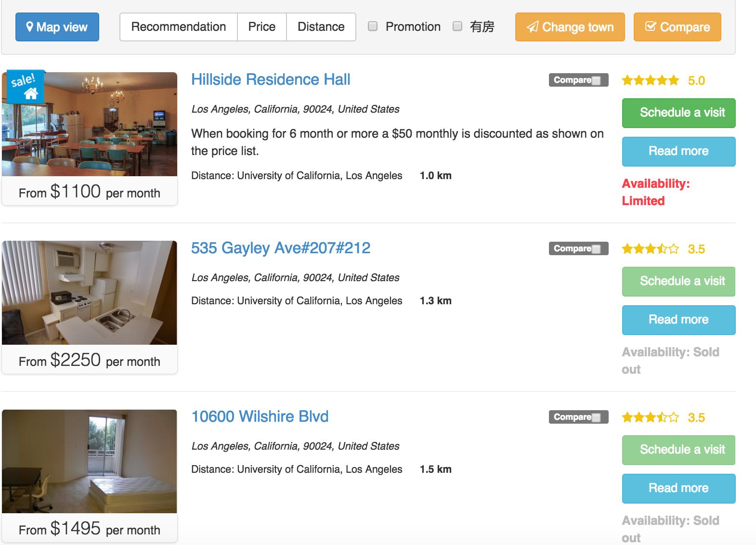Click the star rating for 10600 Wilshire Blvd
The image size is (756, 545).
(650, 417)
